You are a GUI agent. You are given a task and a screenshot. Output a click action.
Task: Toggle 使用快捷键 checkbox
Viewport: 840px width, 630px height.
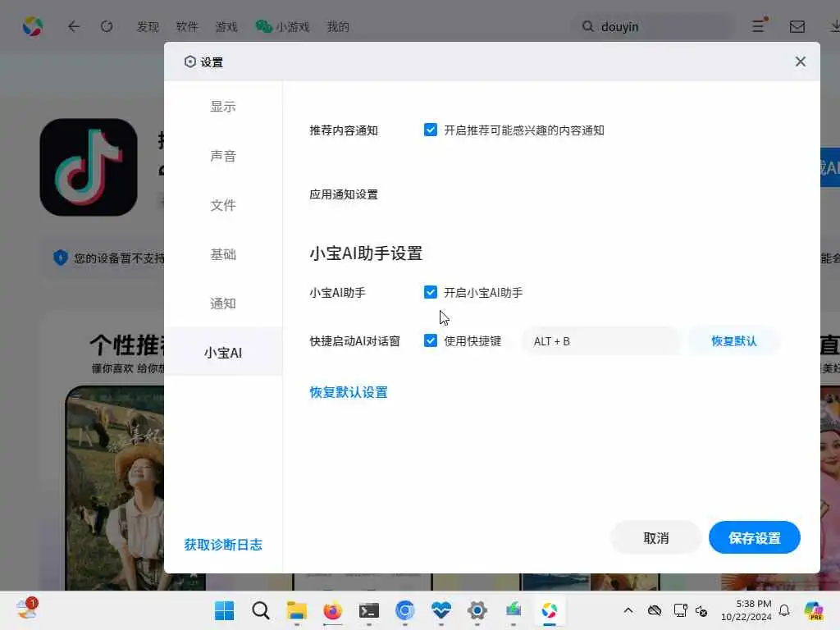pos(430,340)
